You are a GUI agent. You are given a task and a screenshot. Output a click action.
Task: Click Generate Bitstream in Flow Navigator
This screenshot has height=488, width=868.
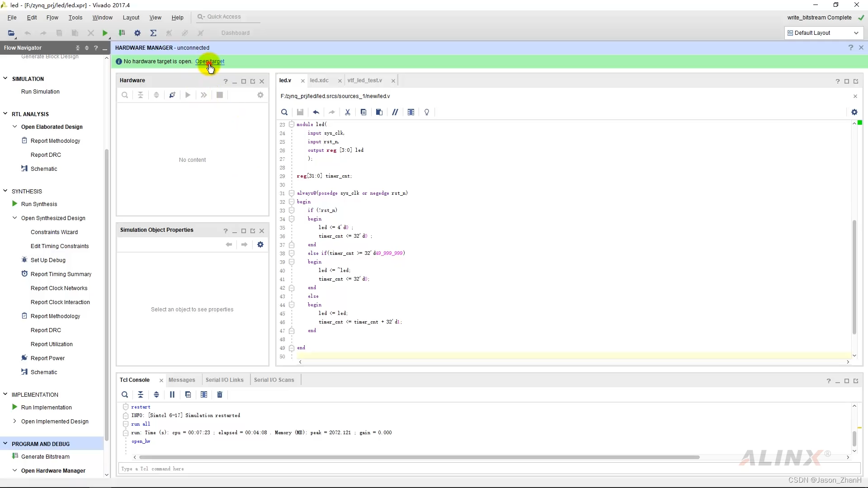(45, 456)
